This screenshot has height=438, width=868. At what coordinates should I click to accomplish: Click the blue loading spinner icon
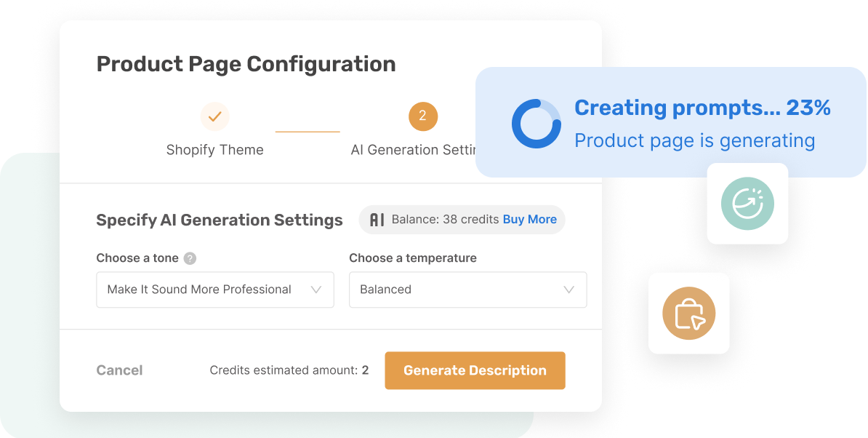(x=536, y=123)
